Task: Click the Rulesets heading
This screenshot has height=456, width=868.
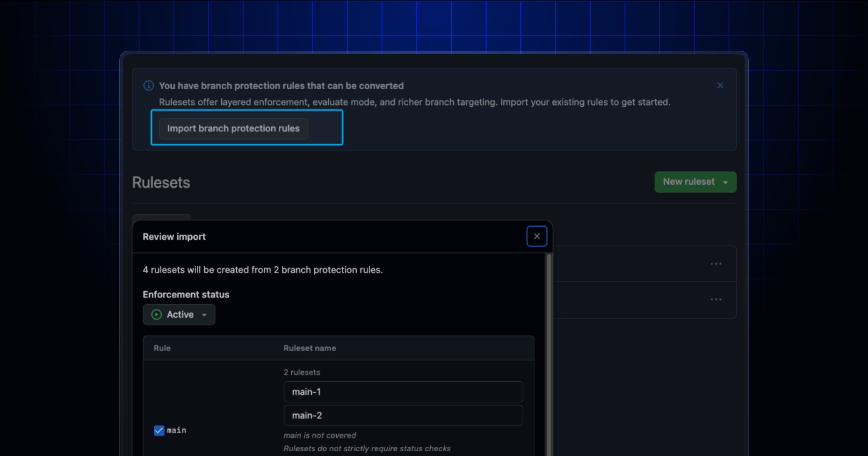Action: (161, 182)
